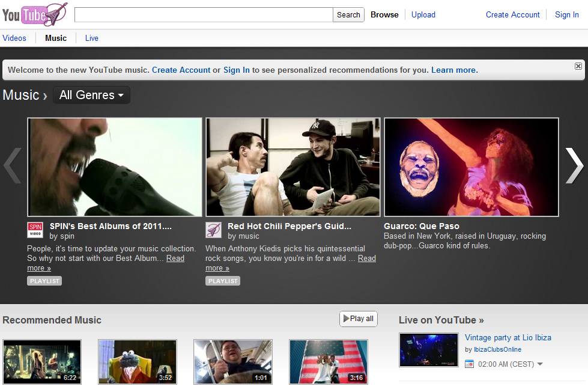This screenshot has width=588, height=386.
Task: Open the Live on YouTube » heading
Action: pyautogui.click(x=441, y=320)
